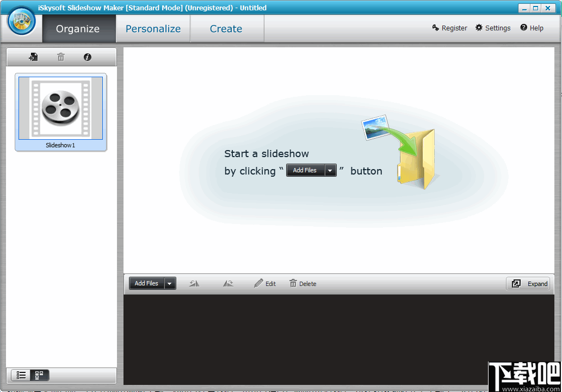
Task: Open the Add Files dropdown arrow in toolbar
Action: click(169, 283)
